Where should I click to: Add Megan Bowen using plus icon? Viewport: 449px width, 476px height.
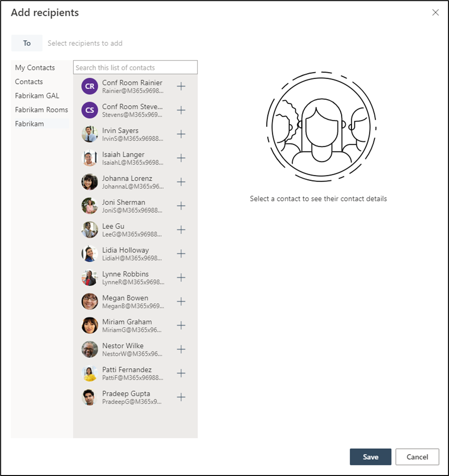tap(181, 301)
